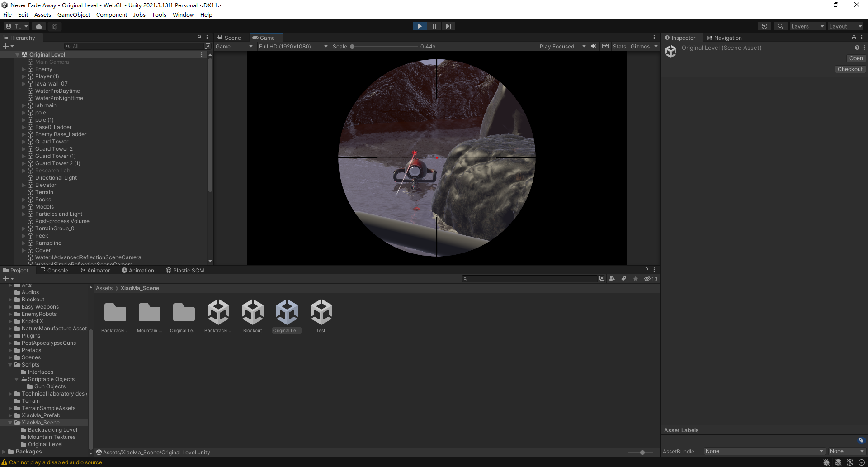
Task: Toggle the Stats overlay in Game view
Action: point(619,46)
